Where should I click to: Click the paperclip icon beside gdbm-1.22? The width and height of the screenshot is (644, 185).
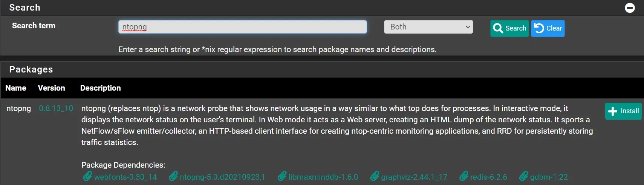point(523,176)
